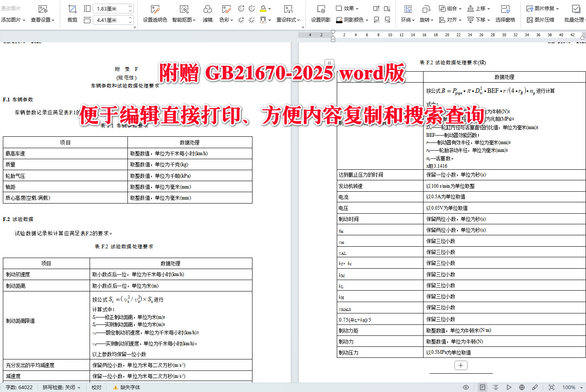Open the Add Picture (添加图片) menu
The image size is (586, 392).
(13, 20)
